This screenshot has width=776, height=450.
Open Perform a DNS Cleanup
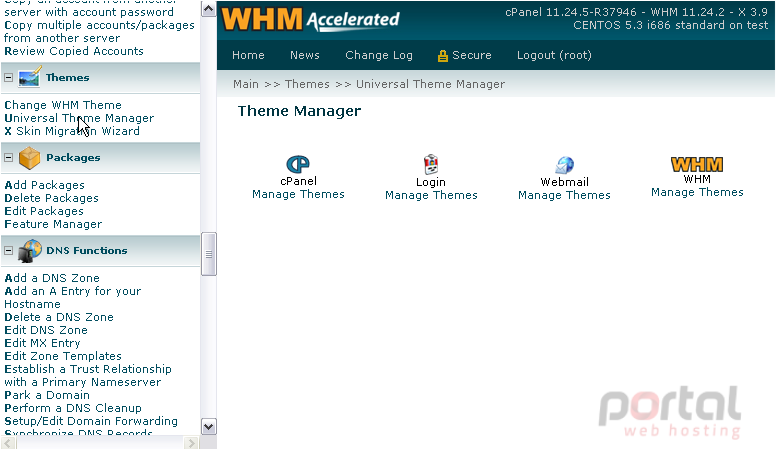pyautogui.click(x=73, y=408)
